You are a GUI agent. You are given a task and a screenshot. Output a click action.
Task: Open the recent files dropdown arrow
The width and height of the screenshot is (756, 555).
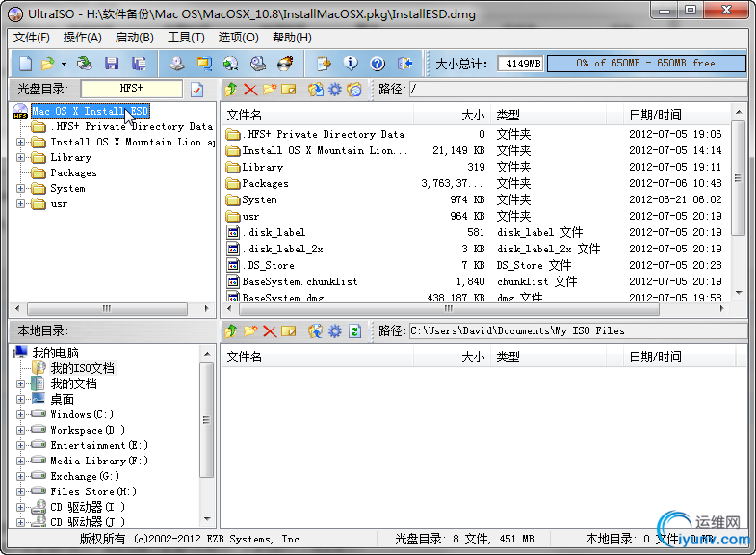64,64
